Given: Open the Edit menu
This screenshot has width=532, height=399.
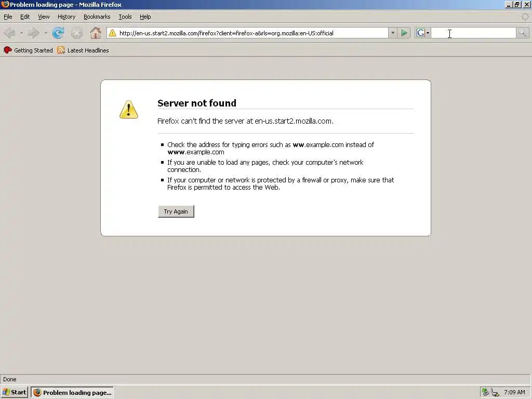Looking at the screenshot, I should pyautogui.click(x=25, y=17).
